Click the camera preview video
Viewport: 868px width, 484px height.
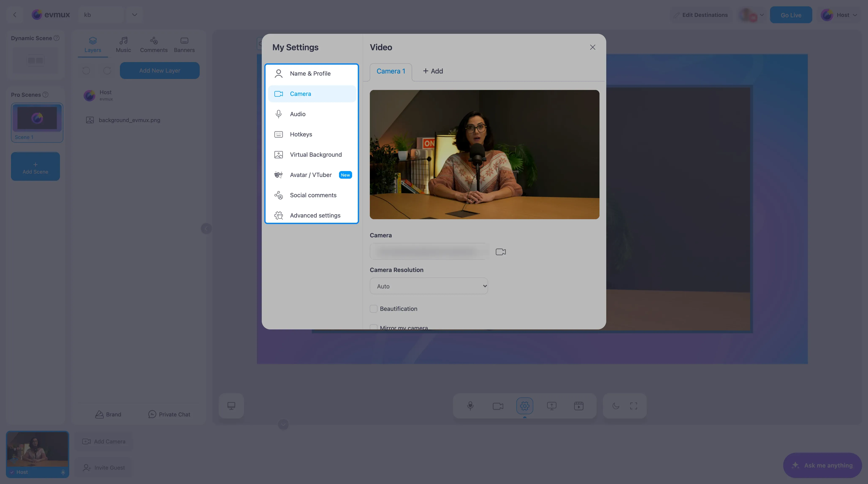point(484,154)
